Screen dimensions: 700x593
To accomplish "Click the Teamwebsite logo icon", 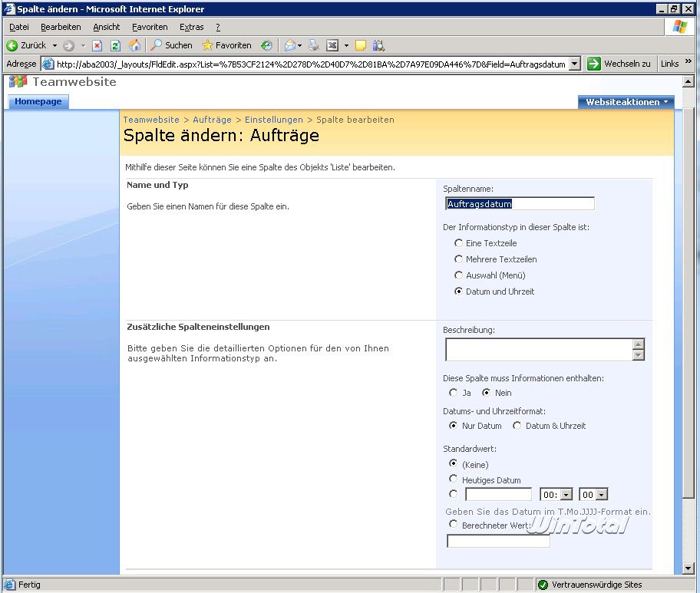I will pos(18,81).
